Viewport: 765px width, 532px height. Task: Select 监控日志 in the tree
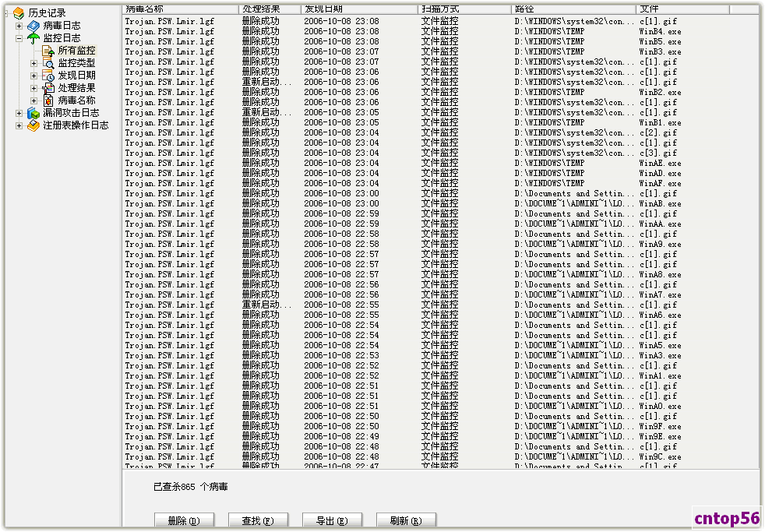pos(62,38)
